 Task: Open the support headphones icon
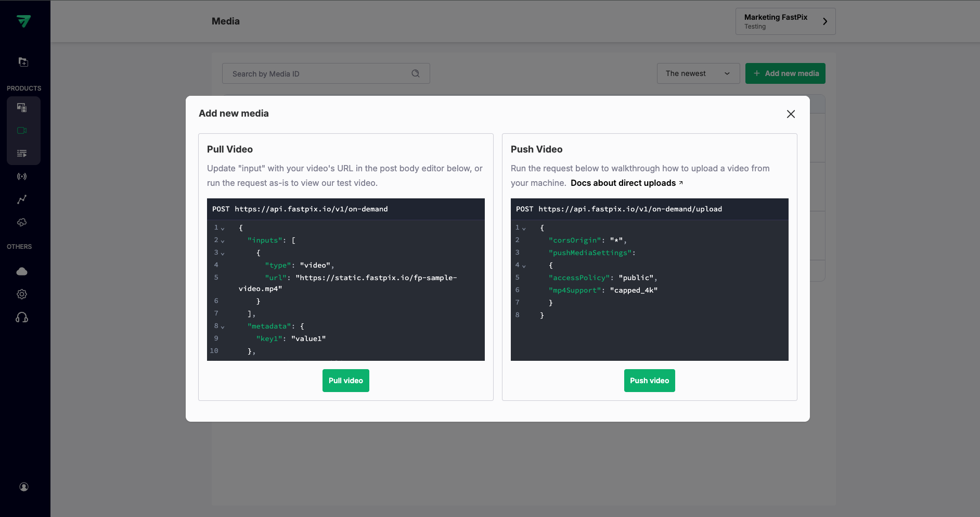coord(22,317)
